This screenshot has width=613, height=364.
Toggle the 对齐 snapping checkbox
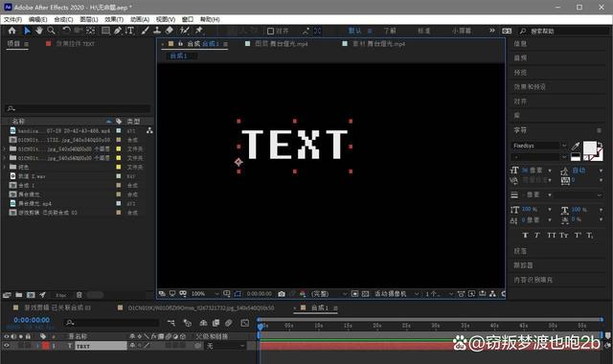tap(270, 31)
